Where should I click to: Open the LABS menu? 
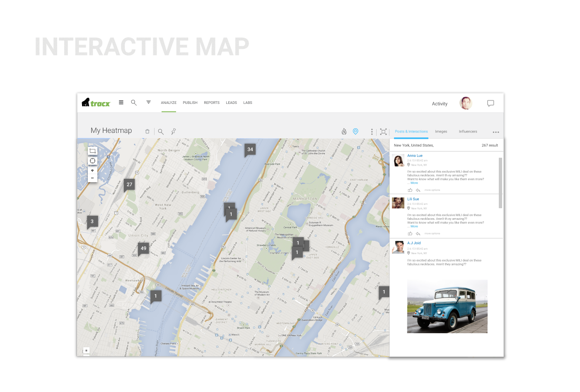(x=248, y=103)
